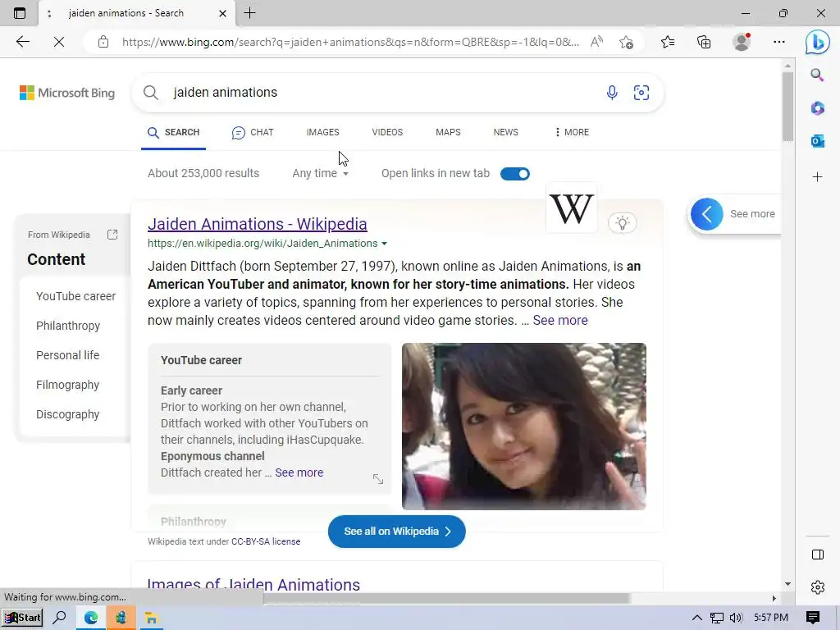The height and width of the screenshot is (630, 840).
Task: Switch to the CHAT tab
Action: click(x=253, y=132)
